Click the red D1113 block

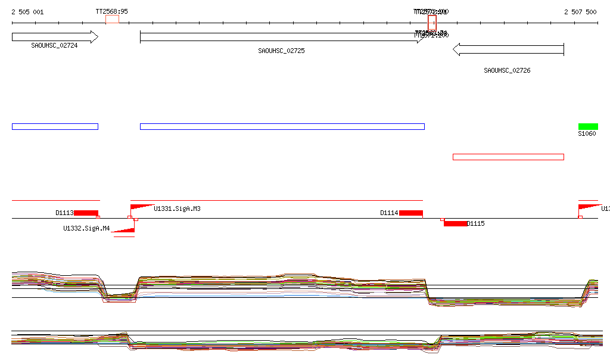(x=86, y=213)
